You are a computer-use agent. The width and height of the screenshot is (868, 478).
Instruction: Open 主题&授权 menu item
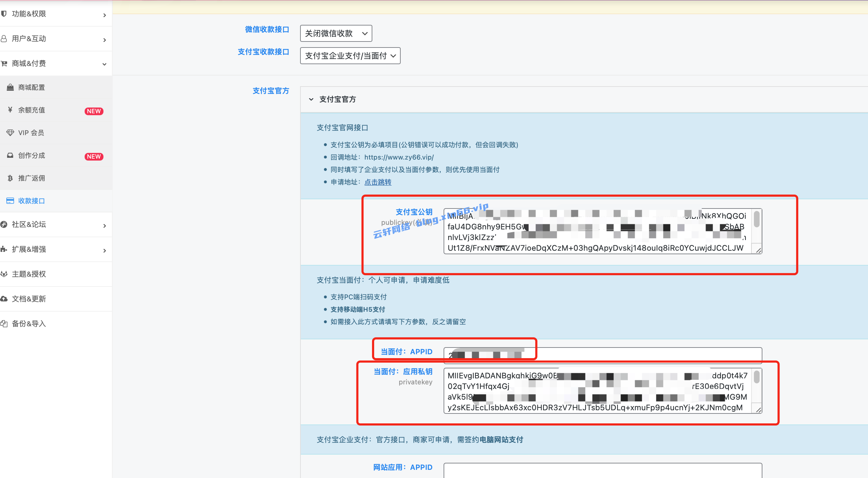[56, 274]
